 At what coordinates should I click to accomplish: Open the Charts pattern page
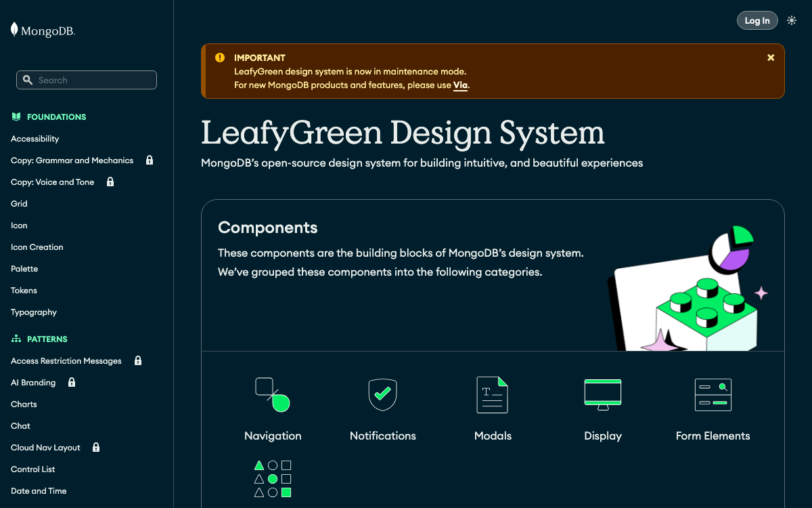(24, 404)
